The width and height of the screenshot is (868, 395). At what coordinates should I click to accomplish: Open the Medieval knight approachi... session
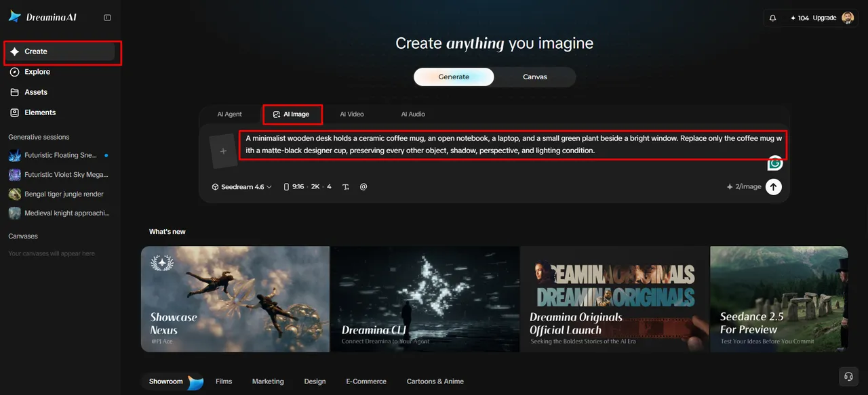coord(59,213)
